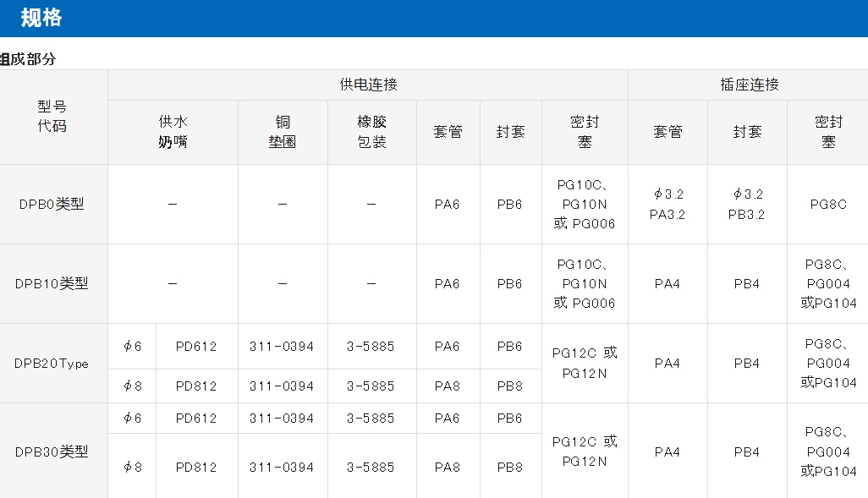Select PD612 in the DPB20Type row

[196, 347]
